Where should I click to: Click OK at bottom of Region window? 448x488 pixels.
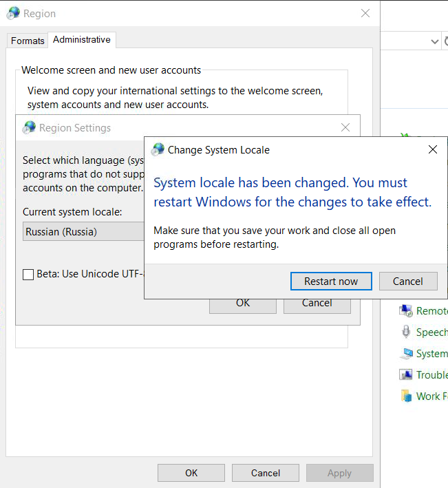(191, 473)
